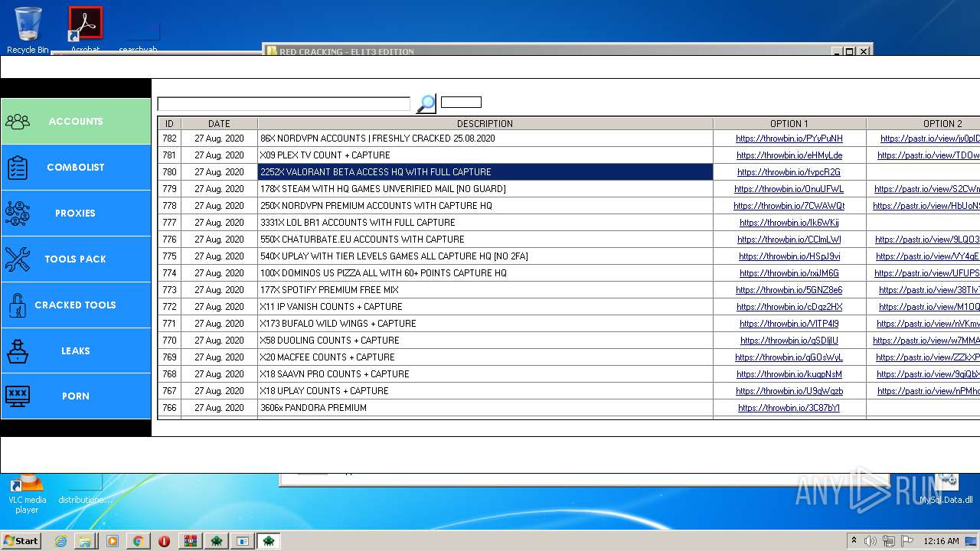Screen dimensions: 980x551
Task: Open the Accounts section in sidebar
Action: pos(76,121)
